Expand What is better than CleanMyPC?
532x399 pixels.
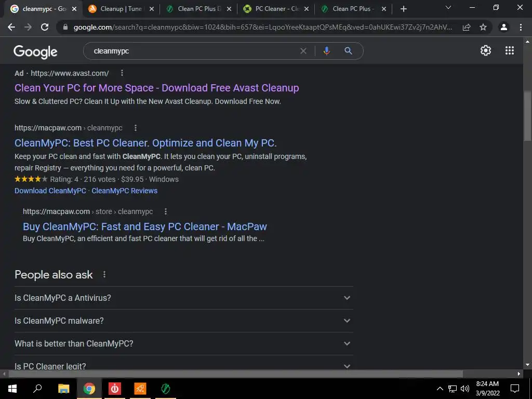point(183,343)
